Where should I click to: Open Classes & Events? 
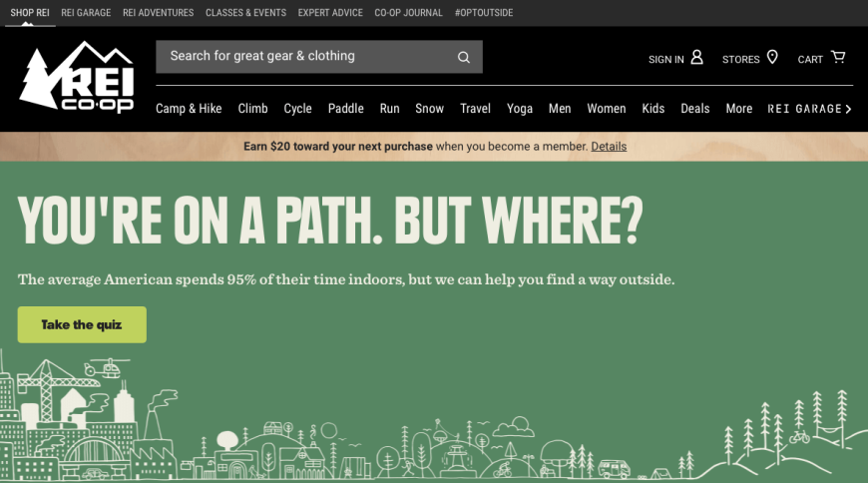(x=245, y=12)
